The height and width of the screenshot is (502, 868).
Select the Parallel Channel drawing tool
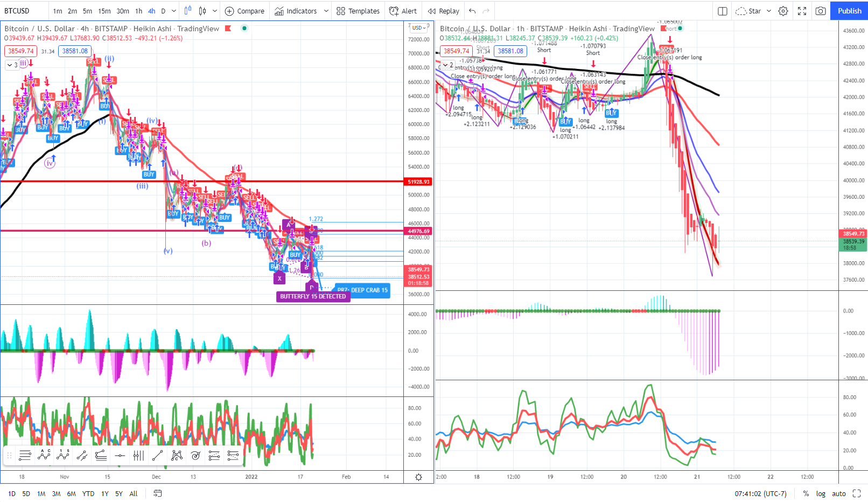click(82, 456)
